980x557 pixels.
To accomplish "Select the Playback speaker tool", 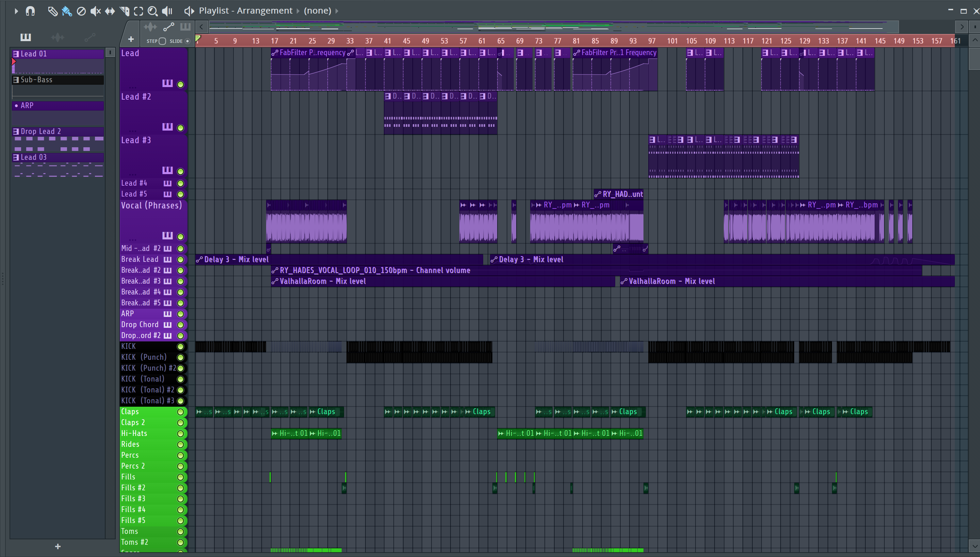I will click(x=167, y=11).
